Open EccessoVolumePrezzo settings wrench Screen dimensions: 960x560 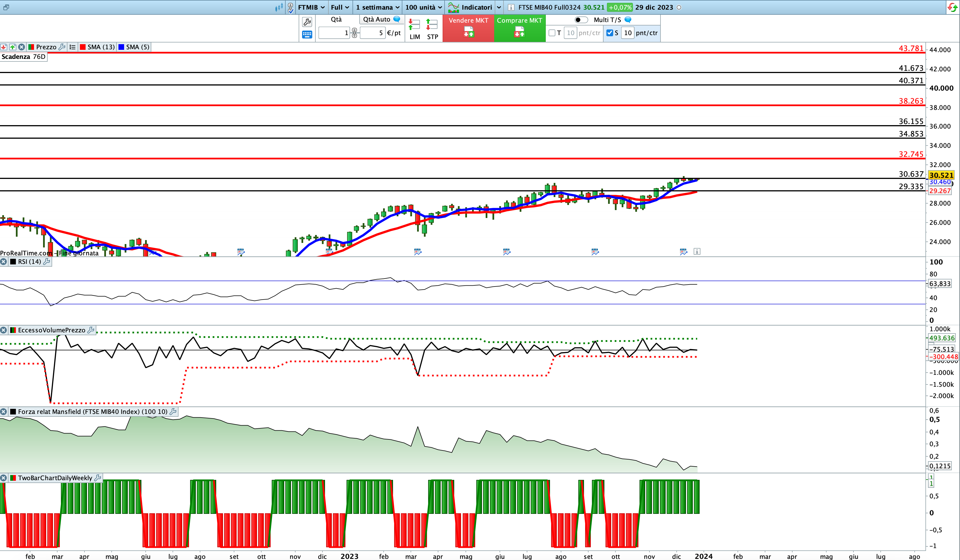point(91,330)
